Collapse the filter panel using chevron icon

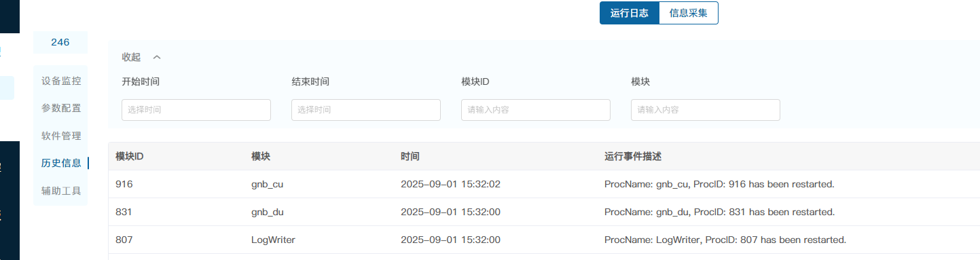coord(157,57)
